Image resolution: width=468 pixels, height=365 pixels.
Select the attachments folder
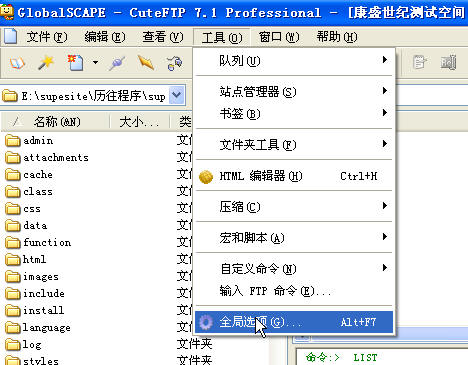click(47, 157)
